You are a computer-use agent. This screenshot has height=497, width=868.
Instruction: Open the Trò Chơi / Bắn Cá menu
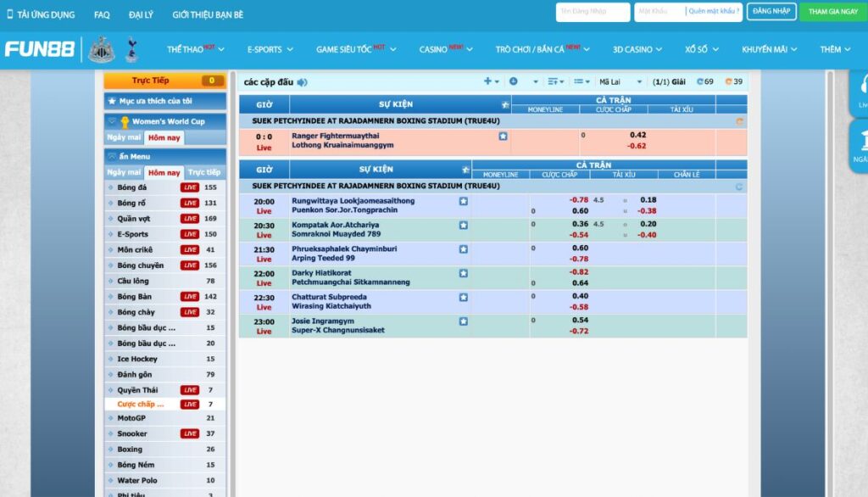click(542, 49)
